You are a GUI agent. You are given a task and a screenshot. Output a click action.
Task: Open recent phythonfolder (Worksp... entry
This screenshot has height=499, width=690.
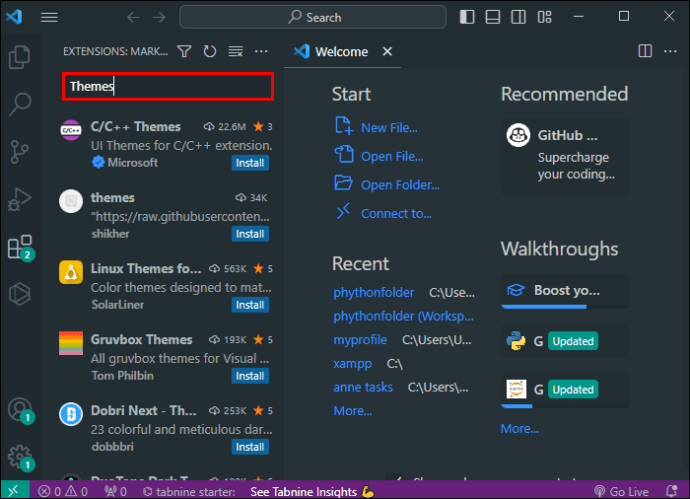(403, 316)
